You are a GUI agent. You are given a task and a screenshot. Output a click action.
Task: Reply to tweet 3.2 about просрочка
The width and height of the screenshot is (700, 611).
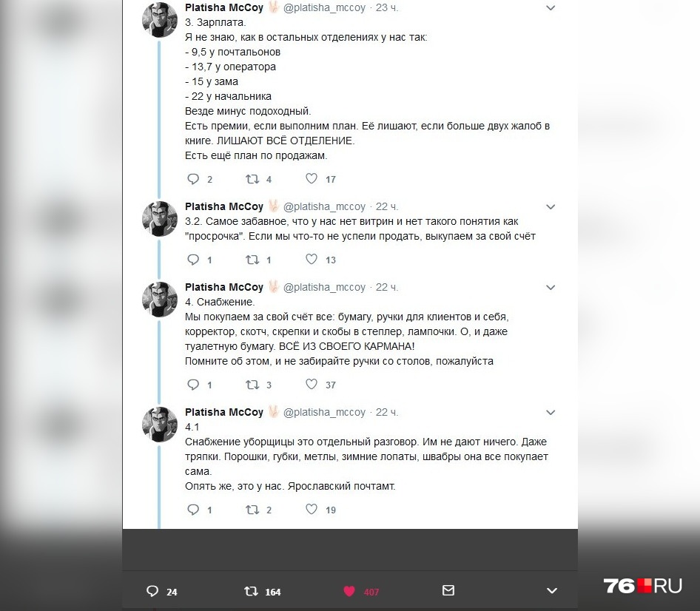click(193, 260)
